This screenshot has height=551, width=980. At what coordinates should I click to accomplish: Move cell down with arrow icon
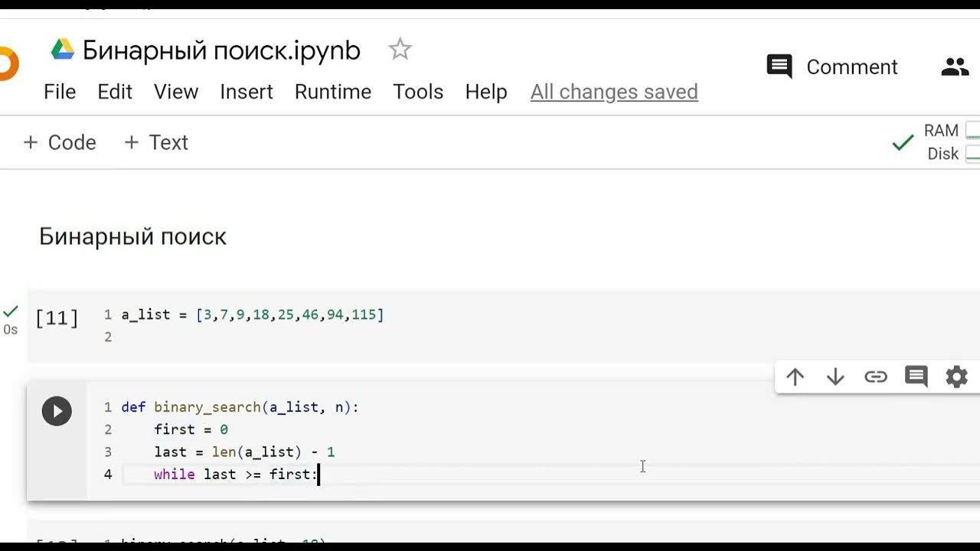pos(835,377)
